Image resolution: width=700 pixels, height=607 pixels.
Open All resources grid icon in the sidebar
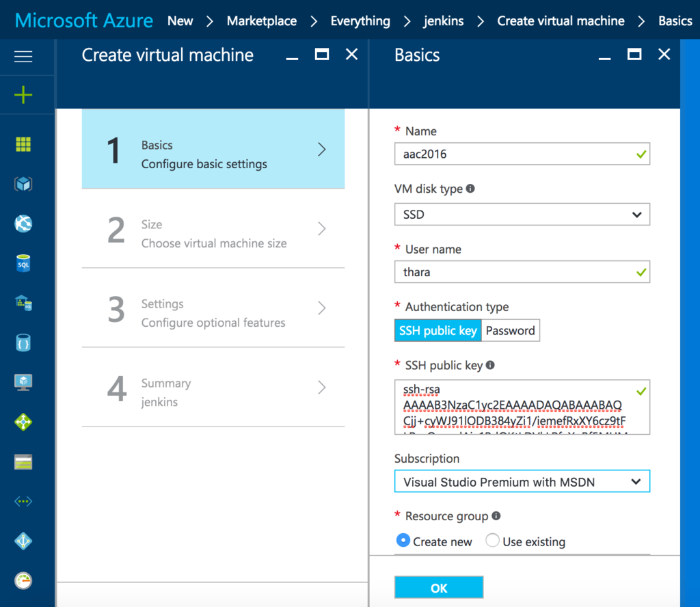[x=23, y=144]
